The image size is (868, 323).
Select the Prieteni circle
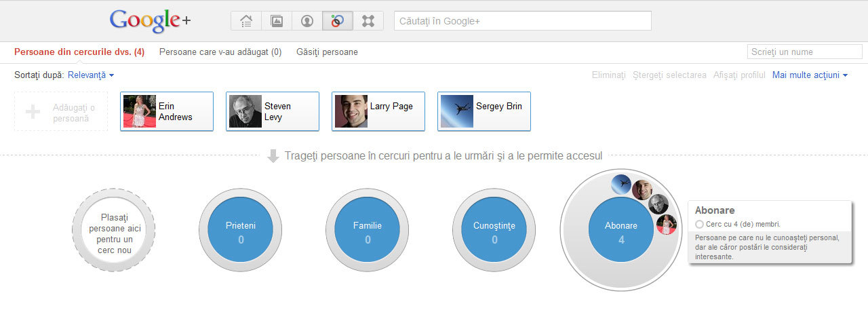click(241, 230)
